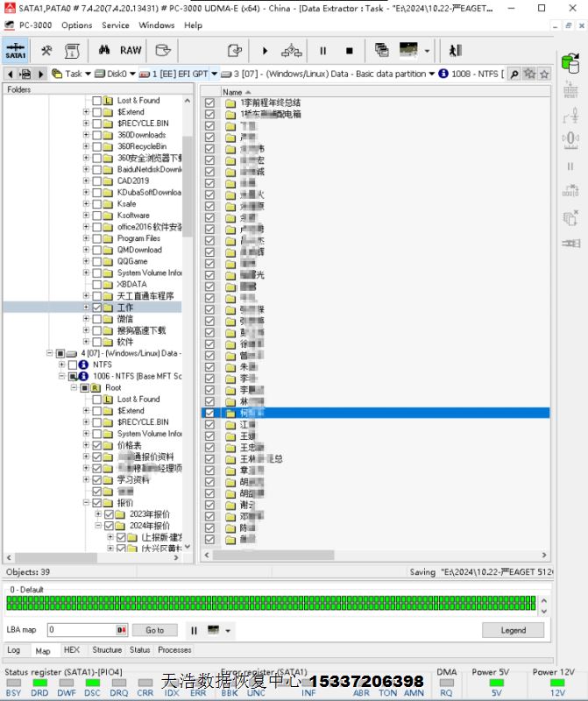
Task: Click the SATA1 port toolbar icon
Action: click(x=16, y=51)
